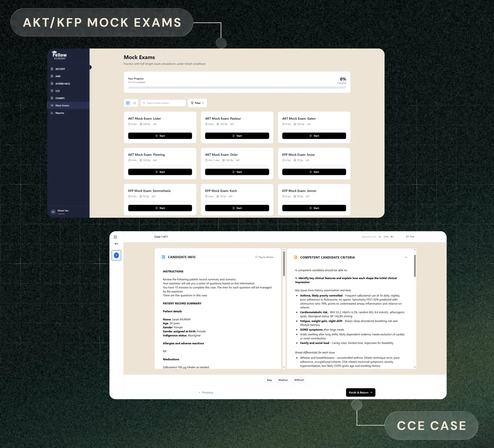The image size is (494, 448).
Task: Click the Competent Candidate Criteria document icon
Action: (296, 257)
